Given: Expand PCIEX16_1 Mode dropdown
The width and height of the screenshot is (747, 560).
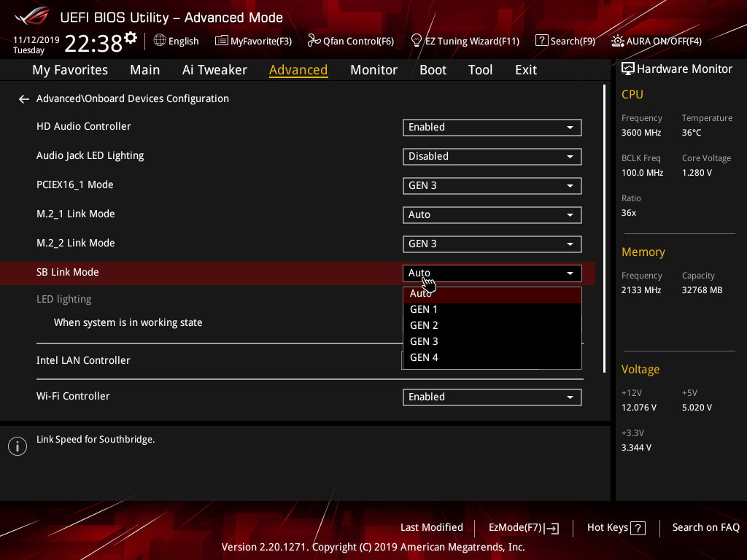Looking at the screenshot, I should pyautogui.click(x=492, y=186).
